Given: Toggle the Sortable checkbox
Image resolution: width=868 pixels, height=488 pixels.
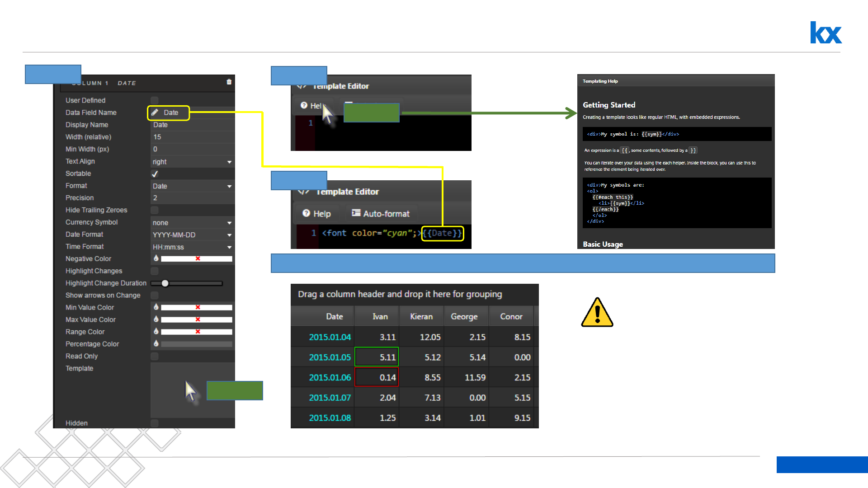Looking at the screenshot, I should [x=155, y=174].
